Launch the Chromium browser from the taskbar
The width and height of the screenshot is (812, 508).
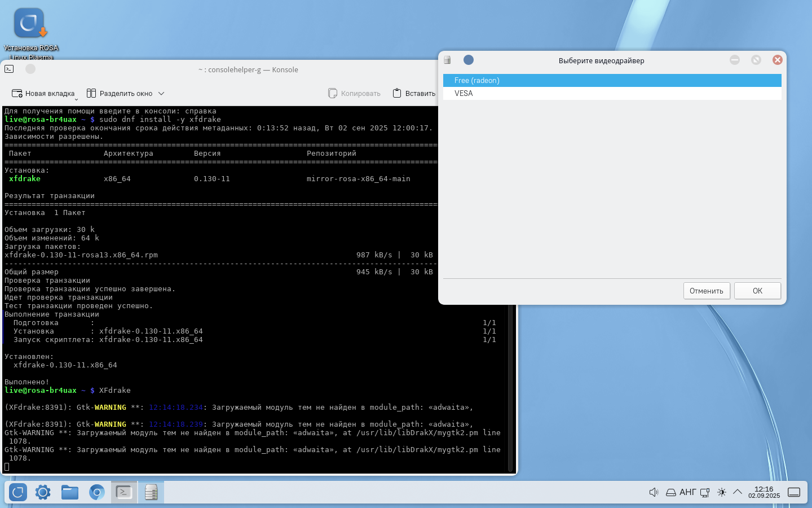[97, 492]
